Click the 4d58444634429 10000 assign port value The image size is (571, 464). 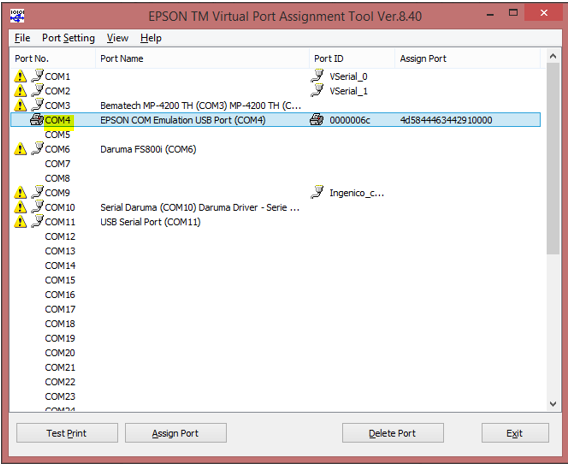click(446, 120)
